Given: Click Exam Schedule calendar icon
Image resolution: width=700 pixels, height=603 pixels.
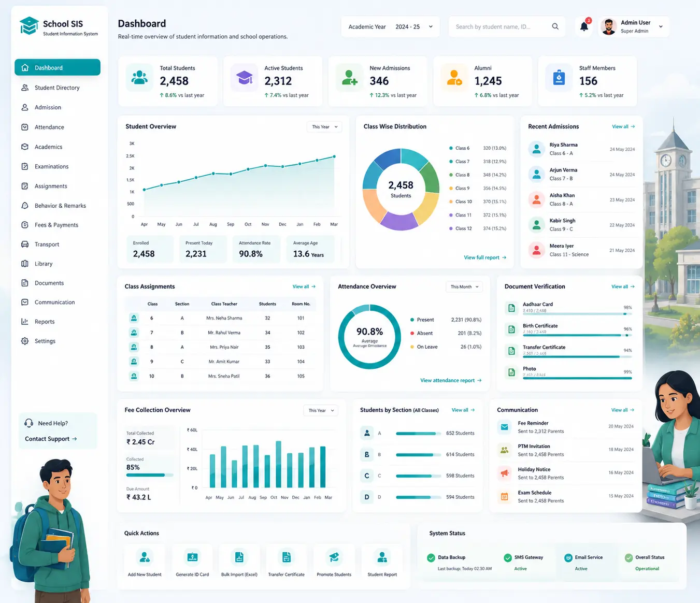Looking at the screenshot, I should (504, 497).
